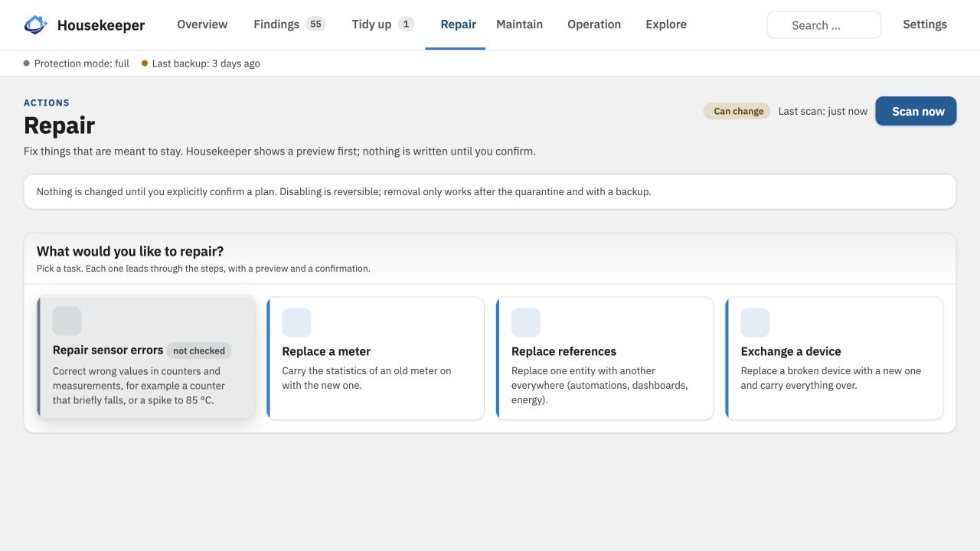Click the "Pick a task" helper text
The width and height of the screenshot is (980, 551).
tap(204, 269)
